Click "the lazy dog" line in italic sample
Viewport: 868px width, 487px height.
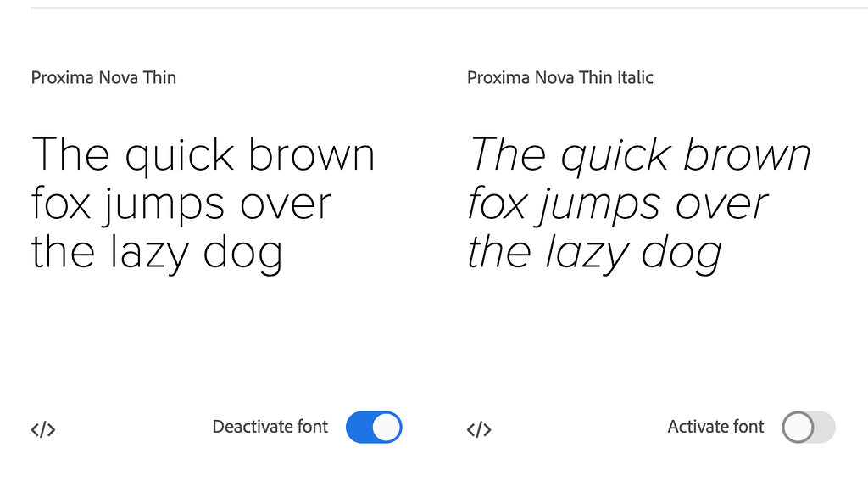(594, 253)
